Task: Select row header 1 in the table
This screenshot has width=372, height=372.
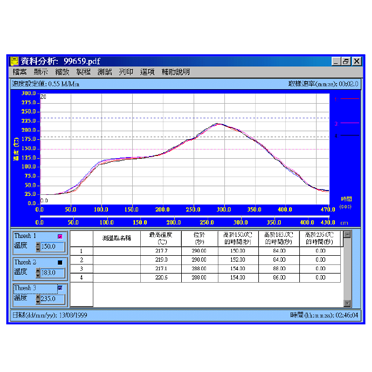Action: click(x=82, y=251)
